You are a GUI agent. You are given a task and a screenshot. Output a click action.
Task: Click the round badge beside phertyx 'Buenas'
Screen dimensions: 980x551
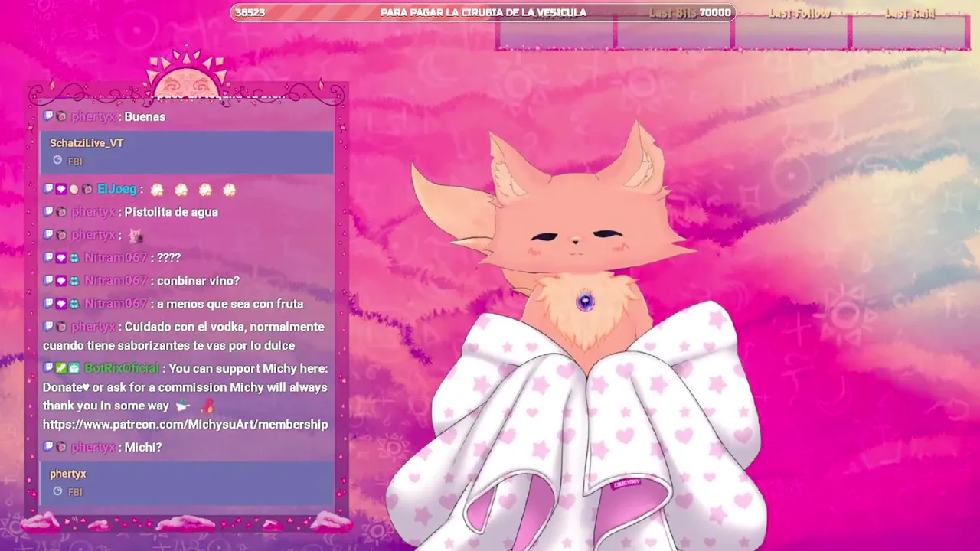point(61,116)
